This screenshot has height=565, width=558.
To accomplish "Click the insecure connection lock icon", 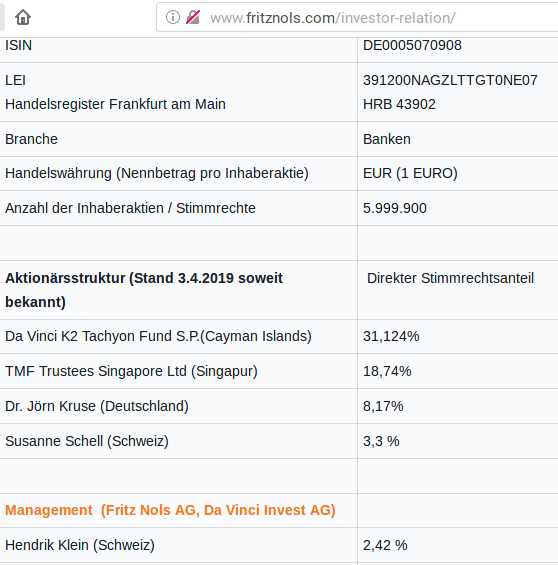I will click(193, 17).
